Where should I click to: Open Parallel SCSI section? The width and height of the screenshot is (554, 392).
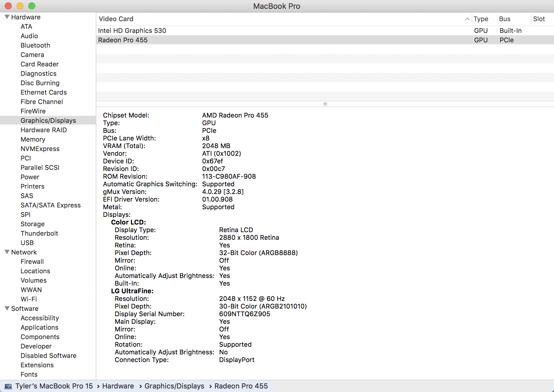tap(40, 167)
